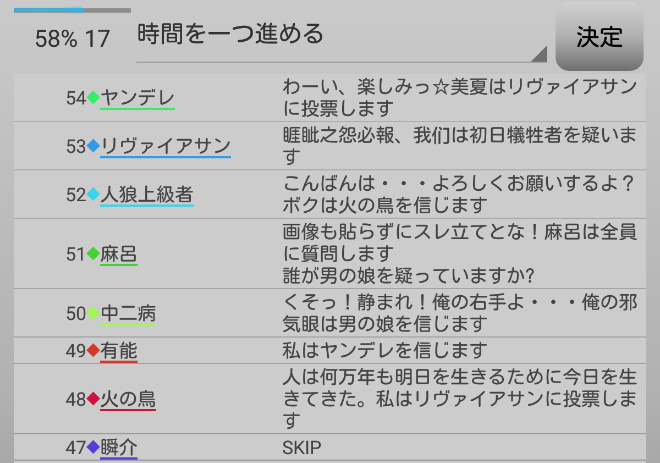Tap 中二病 message about 邪気眼
This screenshot has height=463, width=660.
(460, 313)
